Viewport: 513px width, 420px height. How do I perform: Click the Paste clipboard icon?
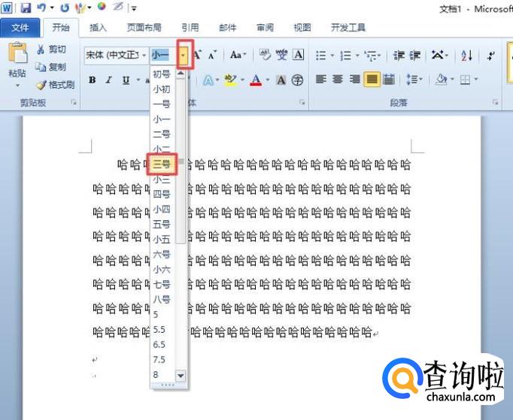click(x=17, y=53)
